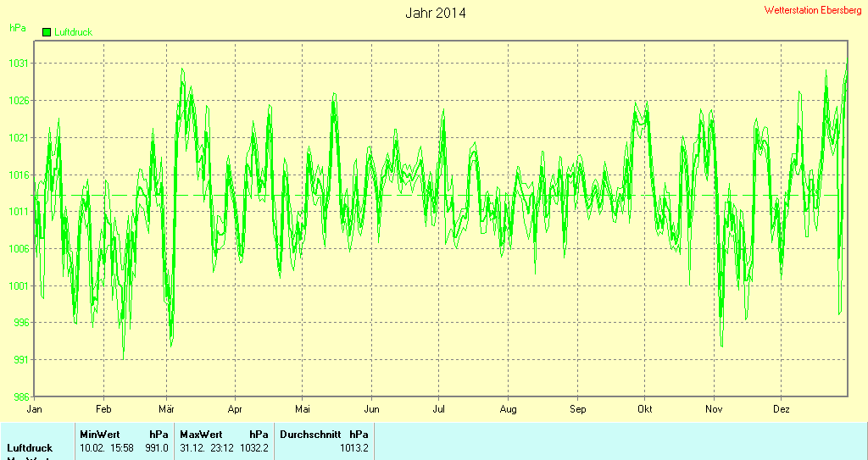Click the hPa unit label above y-axis
The height and width of the screenshot is (460, 868).
(17, 28)
